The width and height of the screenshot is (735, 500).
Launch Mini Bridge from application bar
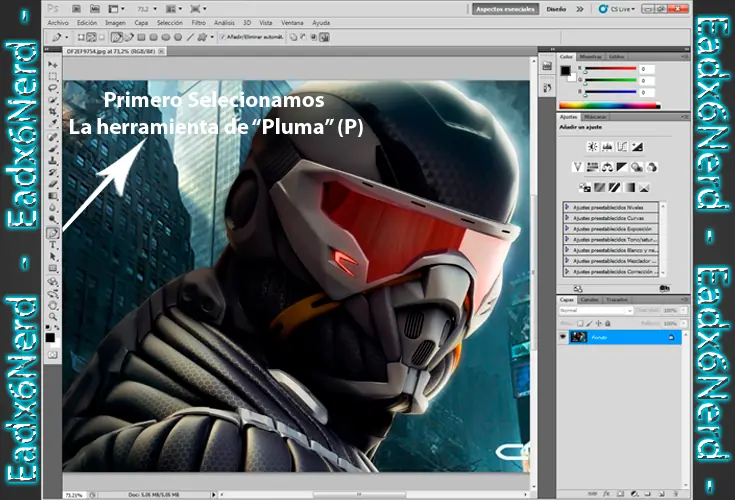tap(95, 9)
